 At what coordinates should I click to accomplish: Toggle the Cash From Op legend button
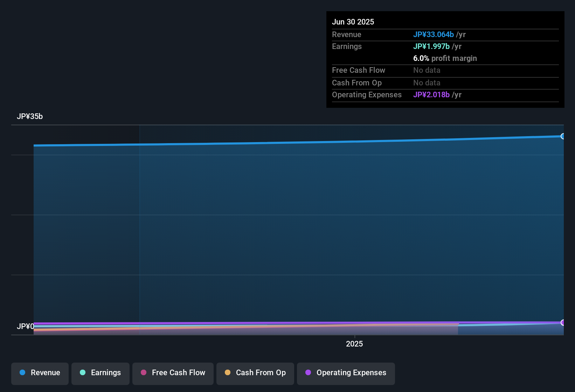tap(255, 373)
